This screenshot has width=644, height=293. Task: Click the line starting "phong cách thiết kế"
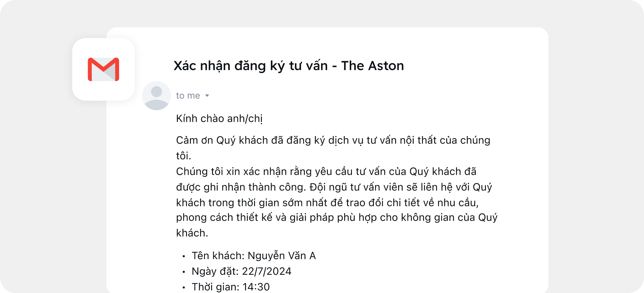[337, 217]
